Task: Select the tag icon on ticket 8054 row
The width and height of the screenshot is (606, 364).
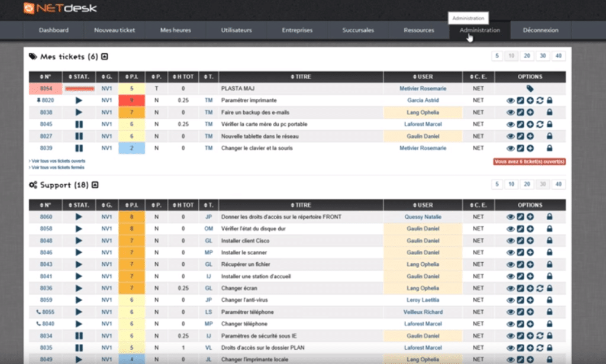Action: pyautogui.click(x=531, y=88)
